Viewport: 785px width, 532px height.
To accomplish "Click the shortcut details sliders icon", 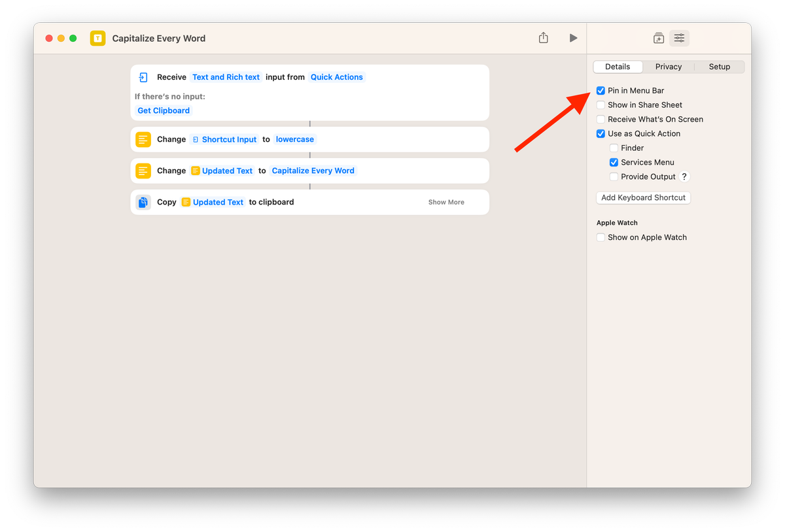I will click(x=679, y=38).
